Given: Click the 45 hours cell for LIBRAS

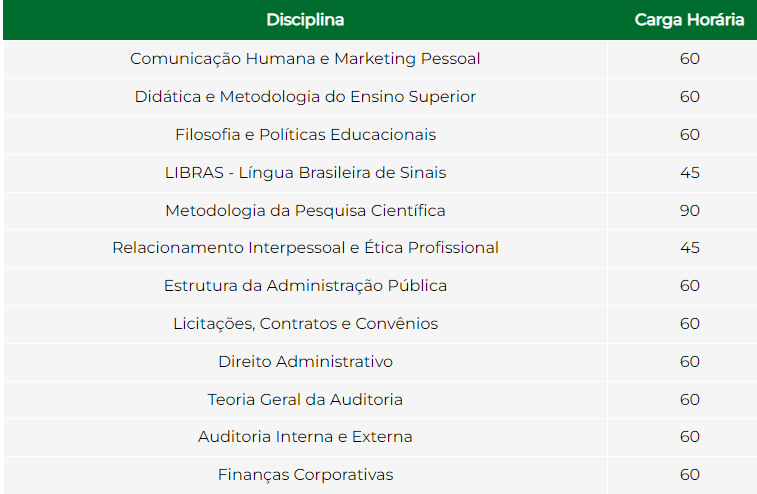Looking at the screenshot, I should pyautogui.click(x=689, y=173).
